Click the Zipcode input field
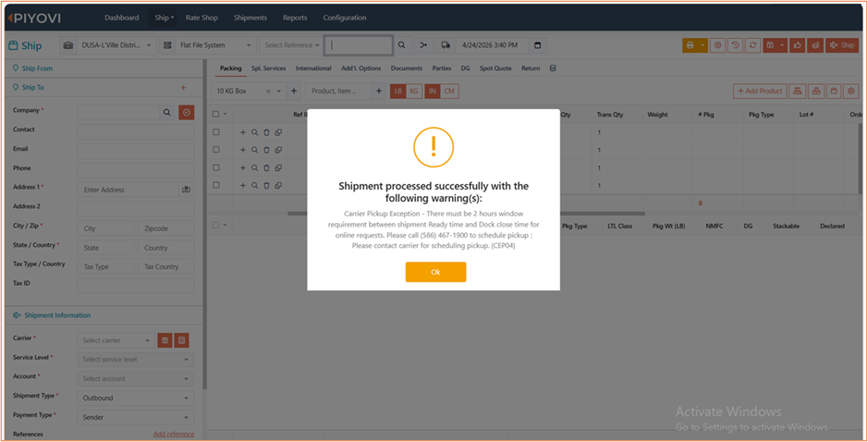Screen dimensions: 868x442 [166, 228]
